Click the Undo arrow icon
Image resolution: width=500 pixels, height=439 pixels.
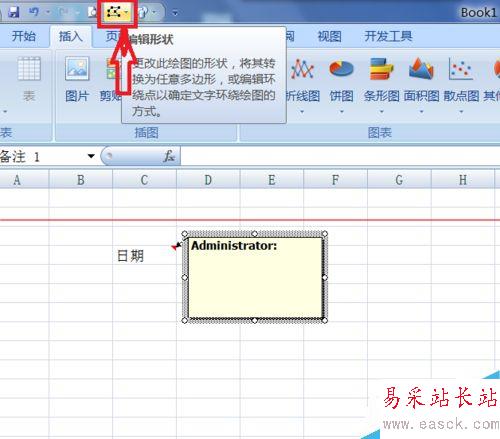pos(34,12)
